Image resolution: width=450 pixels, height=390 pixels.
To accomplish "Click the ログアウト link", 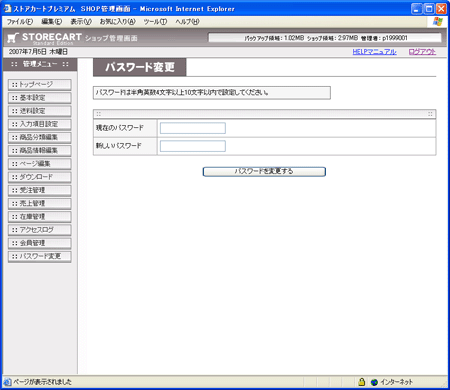I will point(422,52).
